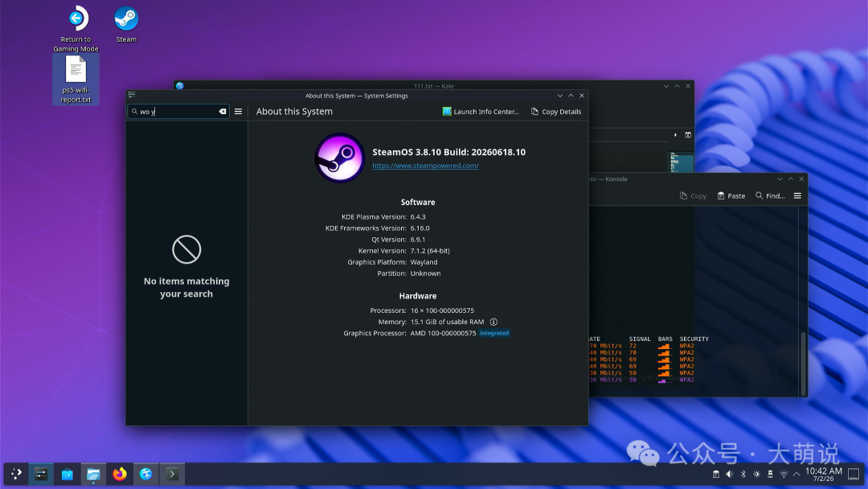
Task: Click the Konsole vertical scrollbar
Action: 803,364
